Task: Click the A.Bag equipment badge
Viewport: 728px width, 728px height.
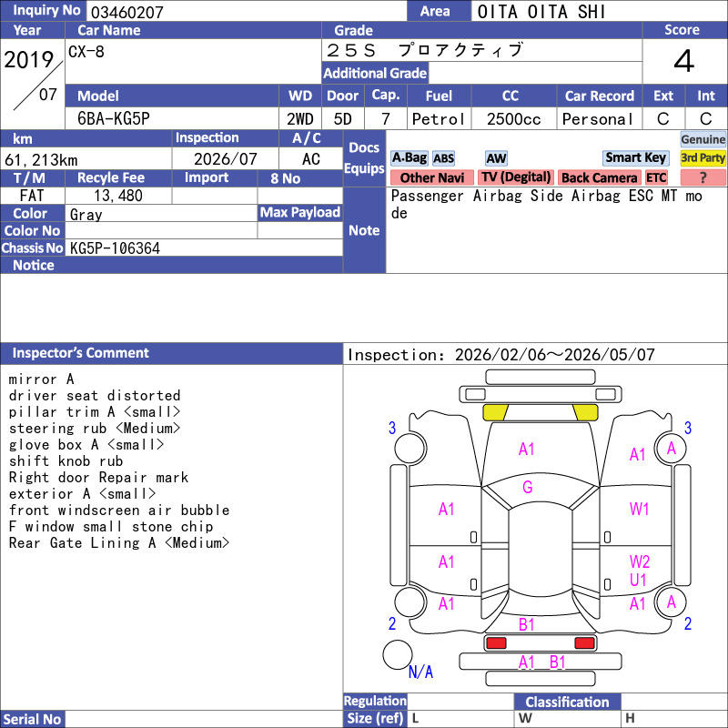Action: pyautogui.click(x=409, y=157)
